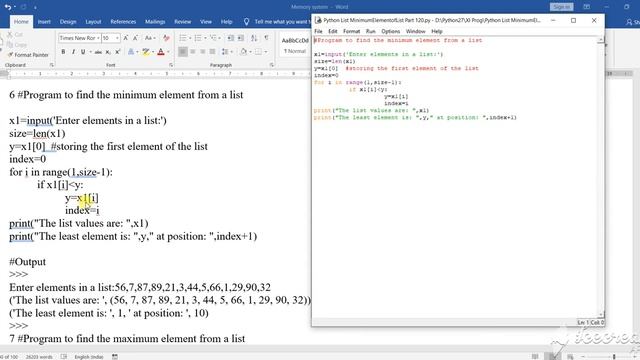
Task: Toggle Show/Hide paragraph marks
Action: point(267,38)
